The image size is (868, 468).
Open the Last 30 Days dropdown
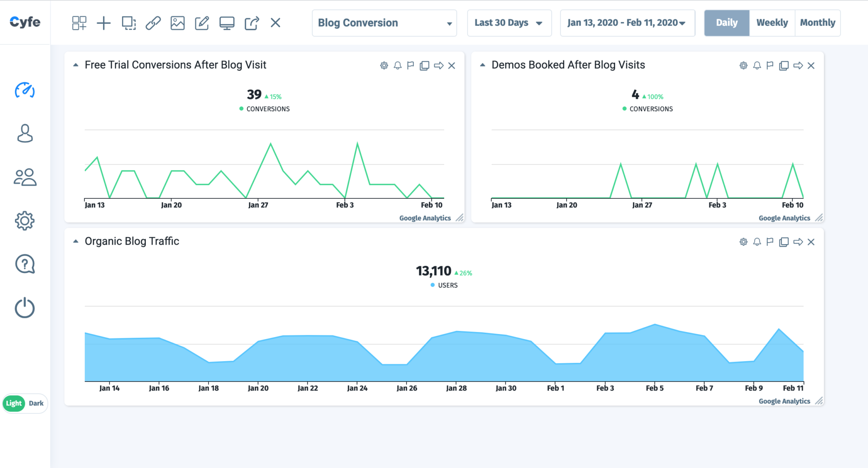click(509, 23)
